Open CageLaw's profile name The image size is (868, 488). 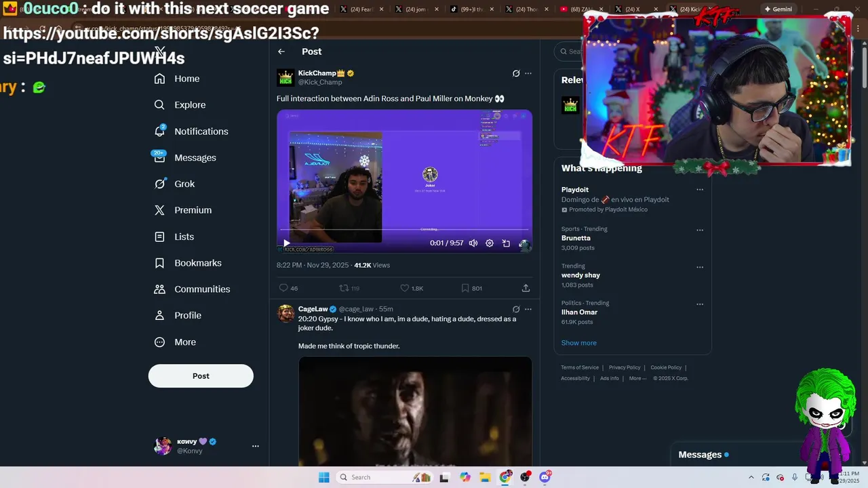point(313,309)
